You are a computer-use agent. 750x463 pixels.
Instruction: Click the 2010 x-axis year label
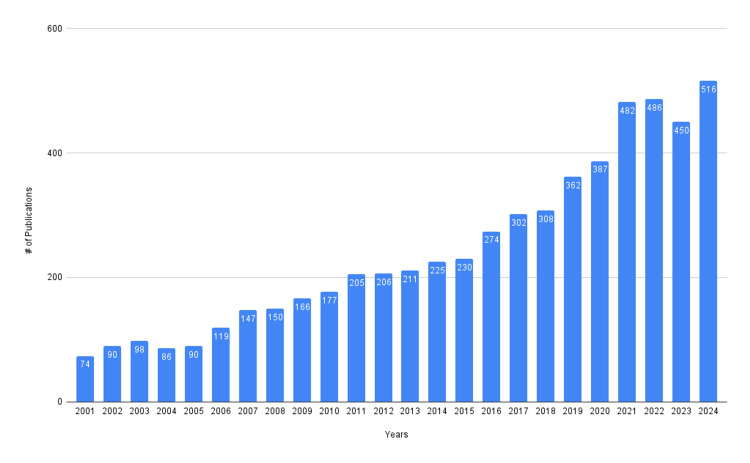[x=329, y=411]
